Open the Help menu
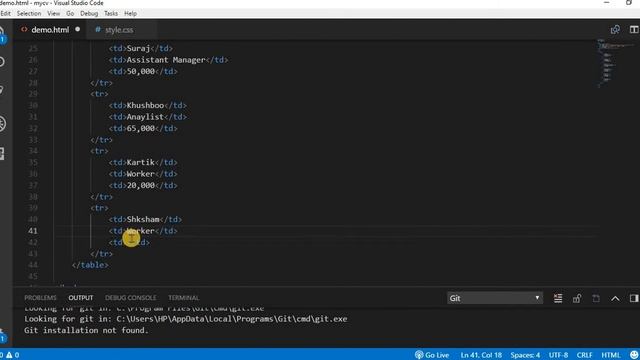Screen dimensions: 640x360 pos(130,13)
